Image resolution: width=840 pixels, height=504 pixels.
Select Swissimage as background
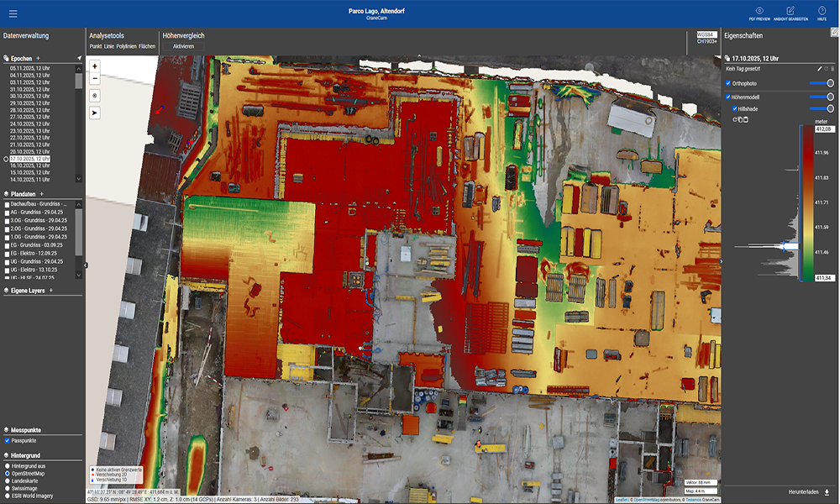[x=8, y=488]
